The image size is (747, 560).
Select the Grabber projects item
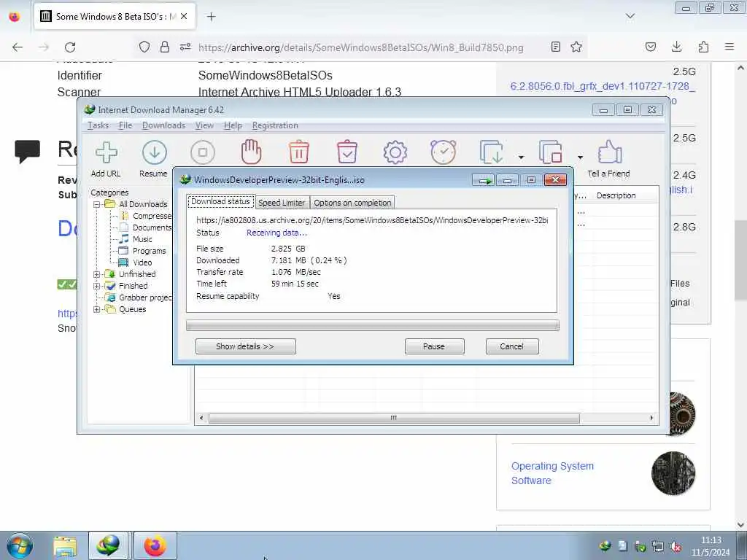145,297
